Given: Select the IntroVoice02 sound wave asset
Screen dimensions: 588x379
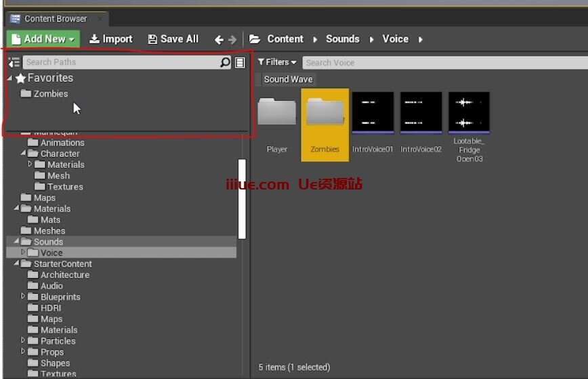Looking at the screenshot, I should click(x=421, y=113).
